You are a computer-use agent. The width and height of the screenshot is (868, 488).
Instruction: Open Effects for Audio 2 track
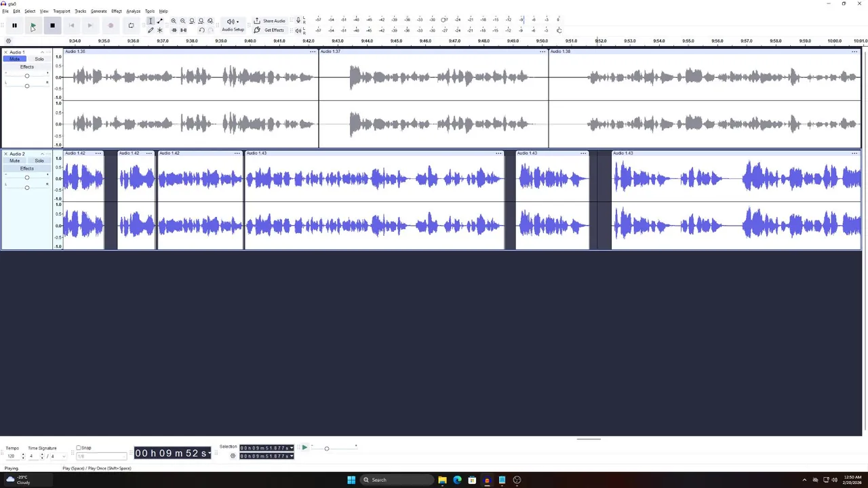(27, 168)
